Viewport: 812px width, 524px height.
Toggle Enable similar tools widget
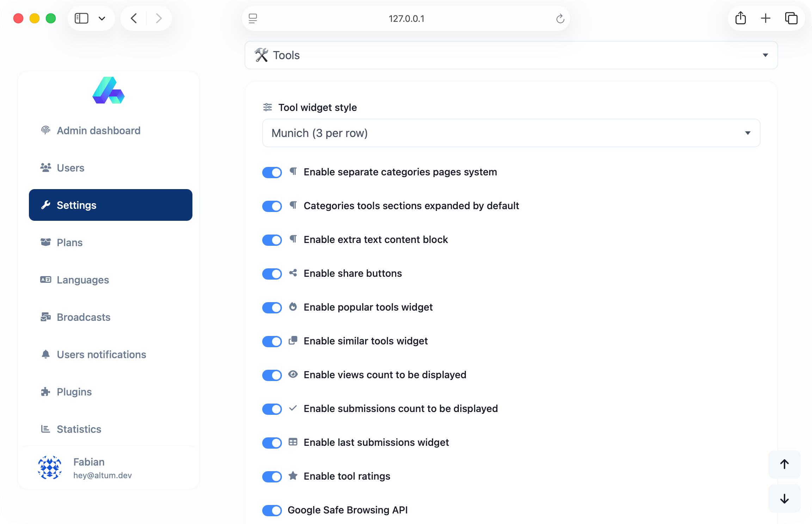[x=272, y=341]
